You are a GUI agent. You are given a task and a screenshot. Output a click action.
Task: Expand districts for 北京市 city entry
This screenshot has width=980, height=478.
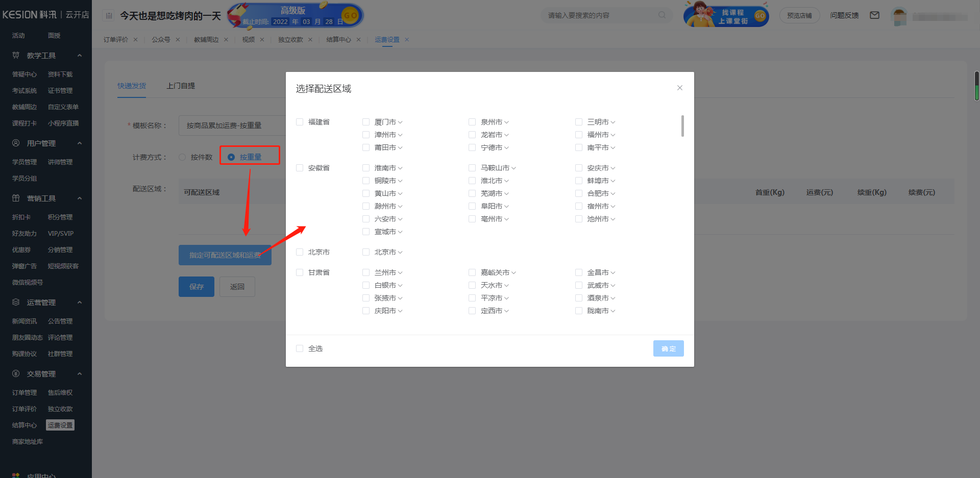pos(400,252)
